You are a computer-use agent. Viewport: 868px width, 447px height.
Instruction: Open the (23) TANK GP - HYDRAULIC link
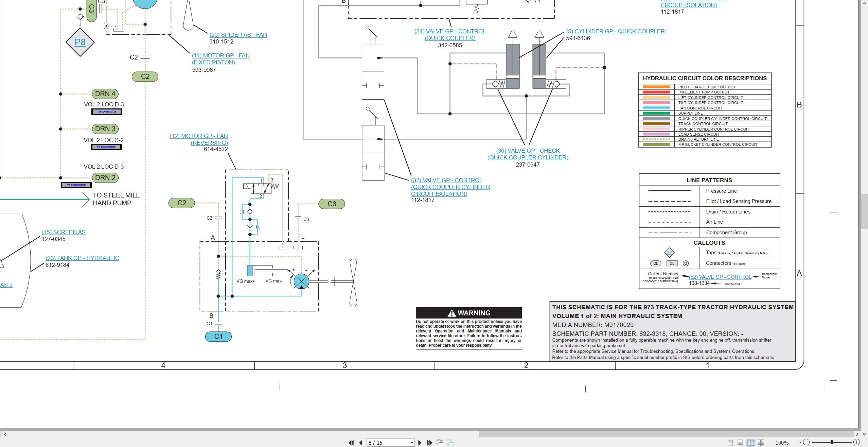pyautogui.click(x=82, y=258)
